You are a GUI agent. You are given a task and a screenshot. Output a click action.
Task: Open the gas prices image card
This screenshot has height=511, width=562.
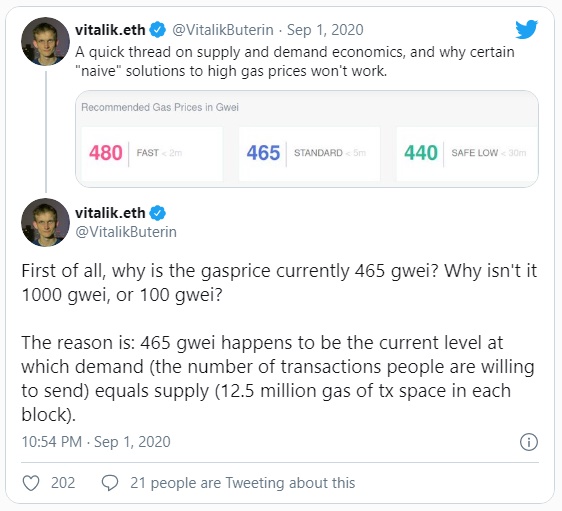click(307, 139)
